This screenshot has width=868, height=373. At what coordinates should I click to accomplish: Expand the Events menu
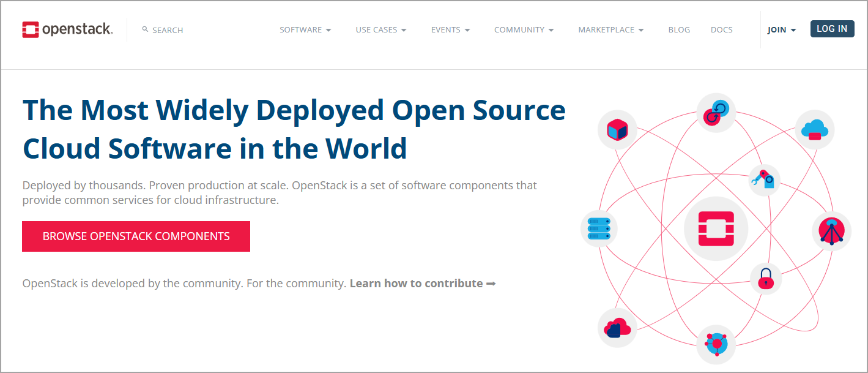450,30
